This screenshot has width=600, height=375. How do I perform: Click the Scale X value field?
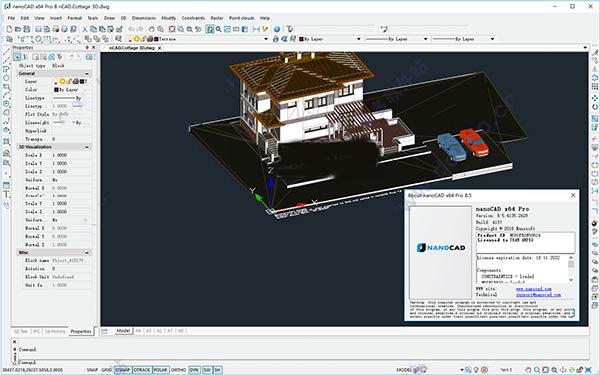click(x=71, y=155)
